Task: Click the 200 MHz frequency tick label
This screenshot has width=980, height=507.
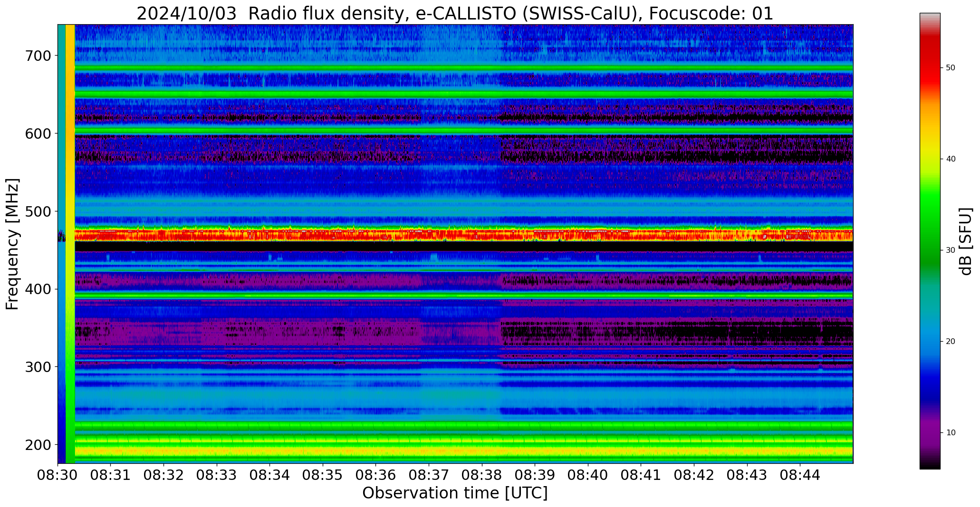Action: point(38,445)
